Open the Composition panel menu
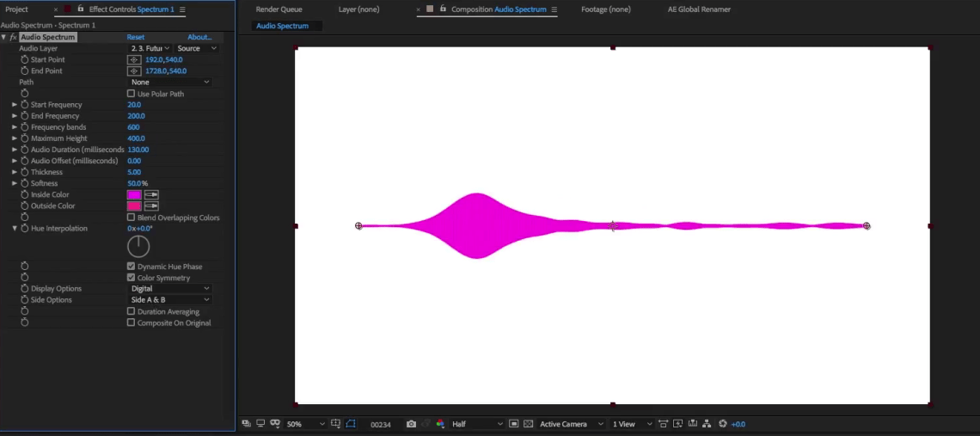Screen dimensions: 980x436 554,9
